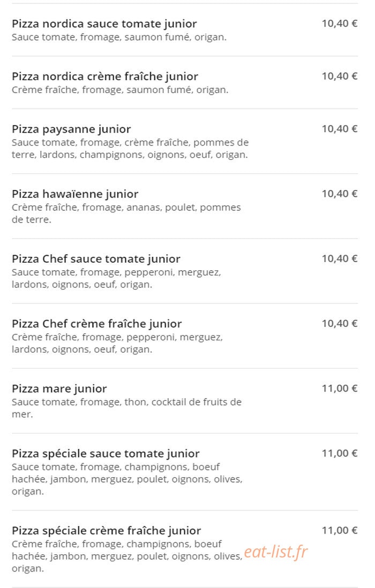Click Pizza Chef sauce tomate ingredients text
The width and height of the screenshot is (375, 588).
coord(116,278)
